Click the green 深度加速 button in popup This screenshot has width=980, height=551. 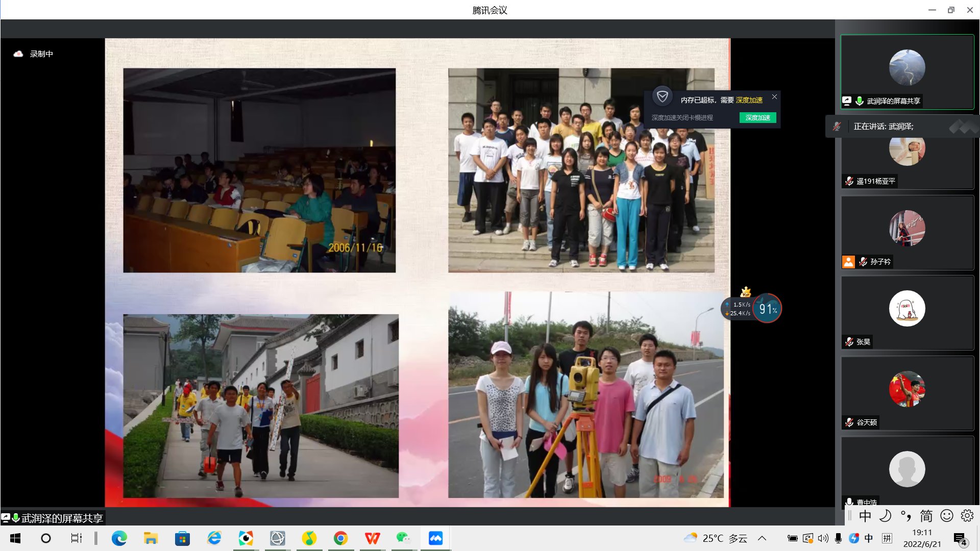[x=757, y=118]
